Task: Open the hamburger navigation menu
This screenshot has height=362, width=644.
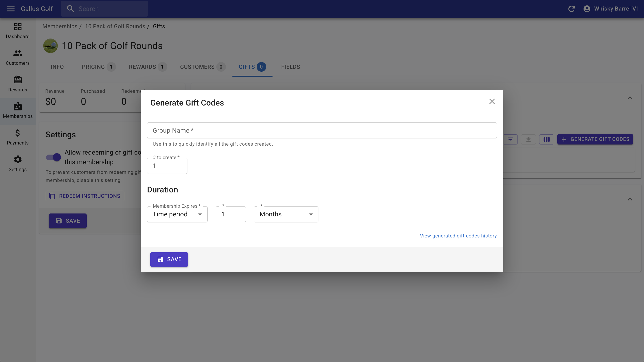Action: tap(11, 9)
